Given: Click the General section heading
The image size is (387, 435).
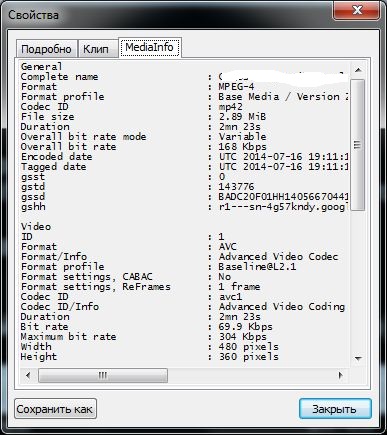Looking at the screenshot, I should pyautogui.click(x=41, y=67).
